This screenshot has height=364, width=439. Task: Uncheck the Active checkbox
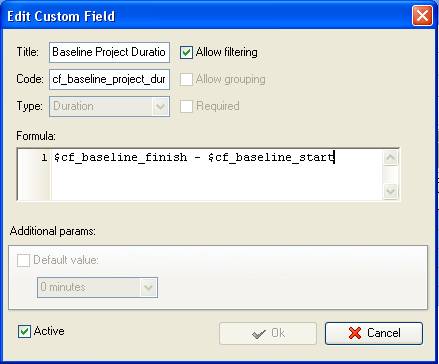click(x=24, y=331)
